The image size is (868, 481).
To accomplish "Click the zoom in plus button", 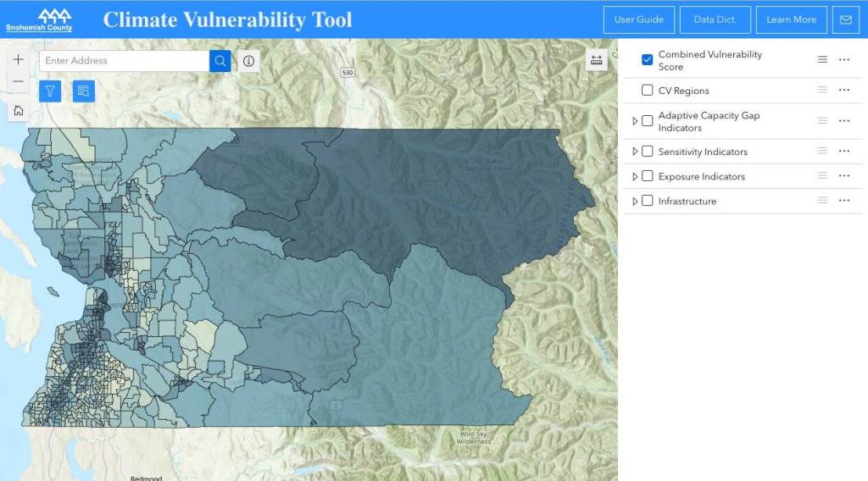I will click(x=19, y=60).
